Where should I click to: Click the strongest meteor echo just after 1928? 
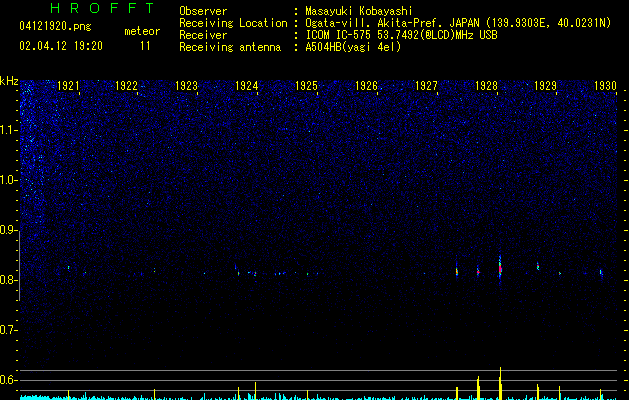[500, 268]
